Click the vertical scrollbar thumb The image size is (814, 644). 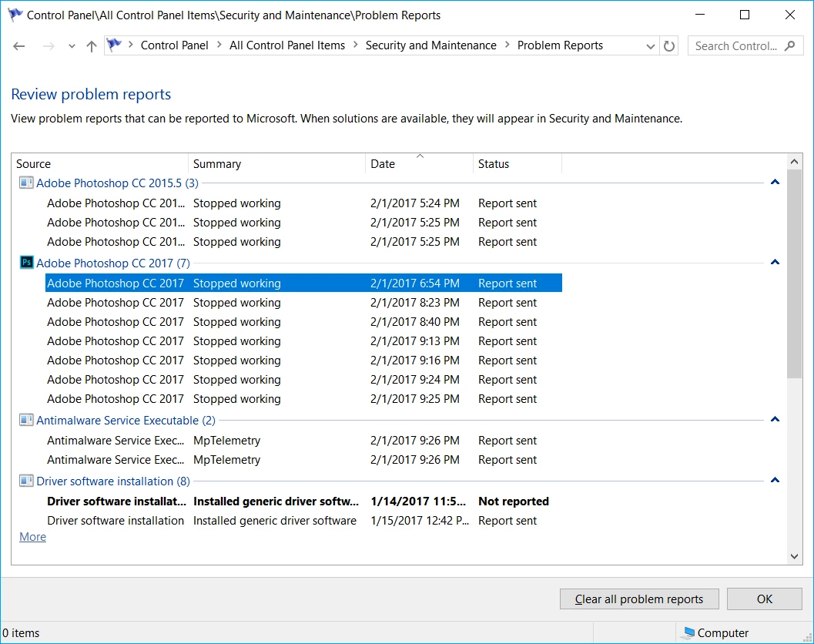coord(794,273)
